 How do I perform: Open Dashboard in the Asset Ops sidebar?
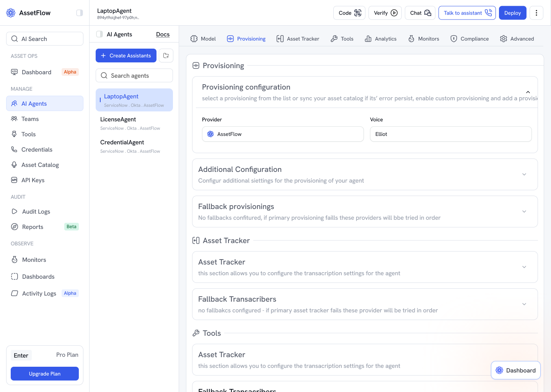click(45, 72)
